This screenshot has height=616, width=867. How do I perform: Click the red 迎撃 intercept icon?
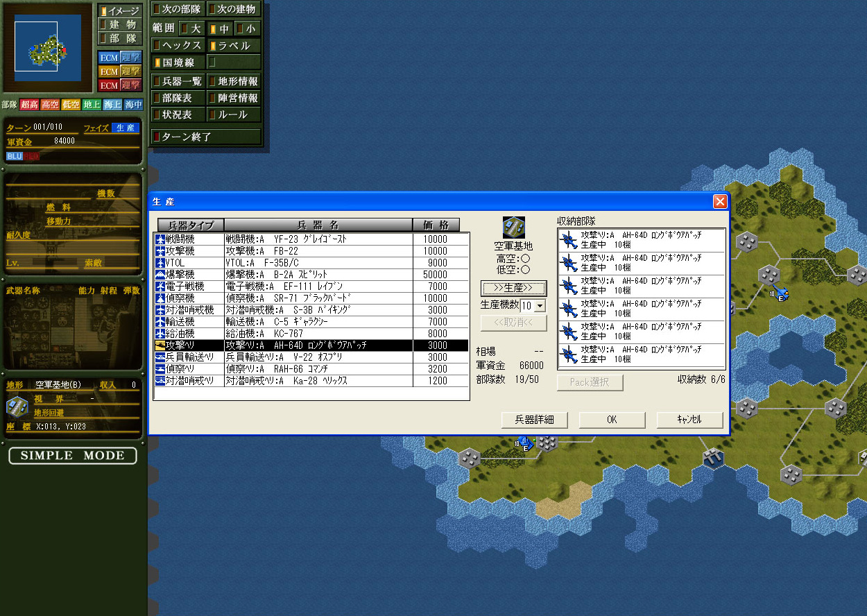[x=131, y=85]
